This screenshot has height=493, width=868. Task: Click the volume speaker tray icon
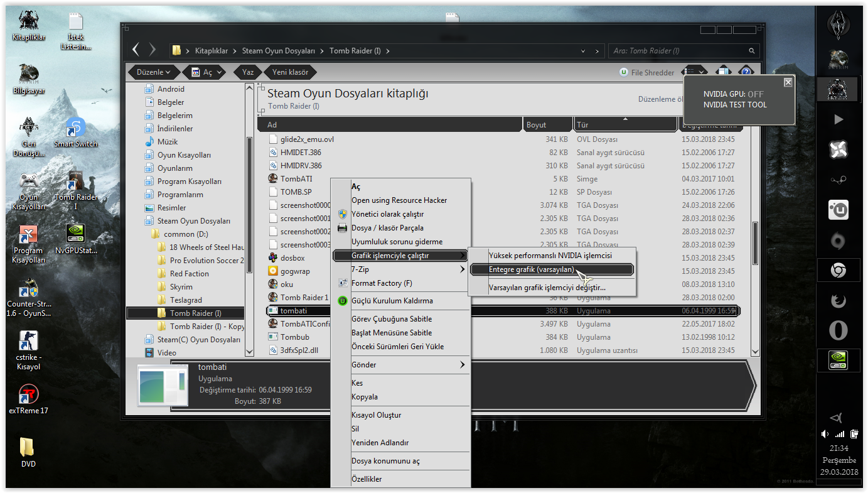click(825, 433)
